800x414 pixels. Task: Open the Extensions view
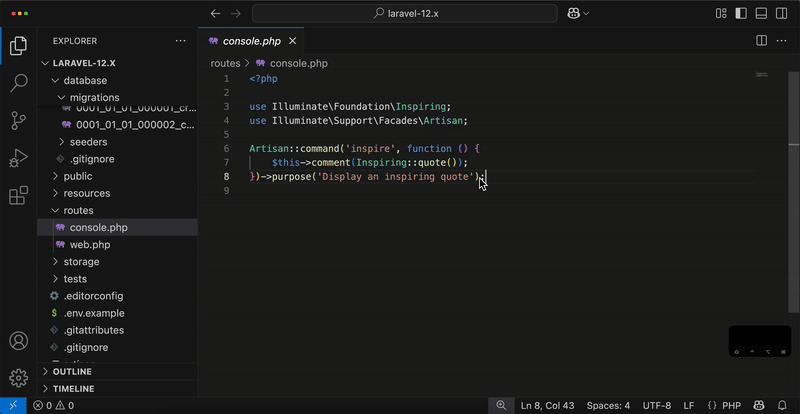click(18, 196)
